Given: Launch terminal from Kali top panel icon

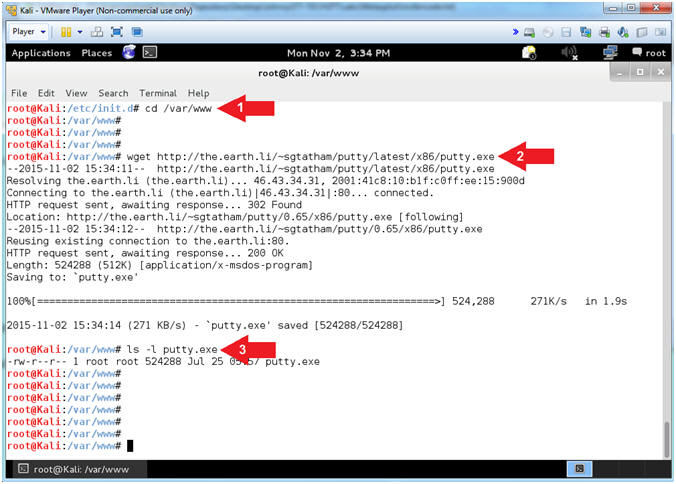Looking at the screenshot, I should [x=150, y=53].
